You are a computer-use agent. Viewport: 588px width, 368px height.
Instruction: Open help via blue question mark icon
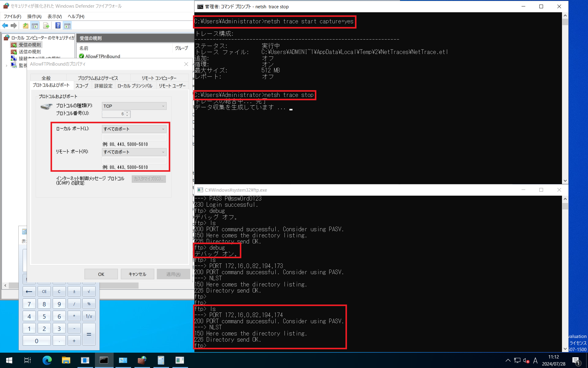click(58, 26)
